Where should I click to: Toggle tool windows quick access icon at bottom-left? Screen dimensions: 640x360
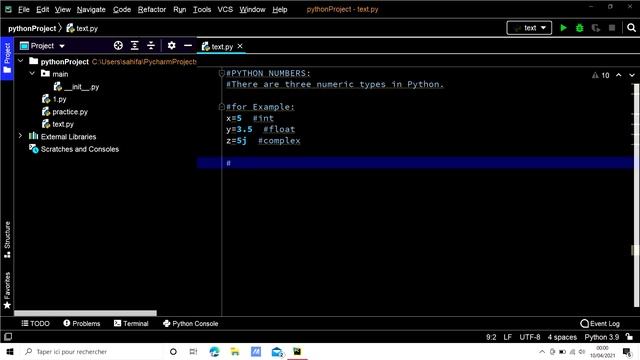pyautogui.click(x=8, y=337)
